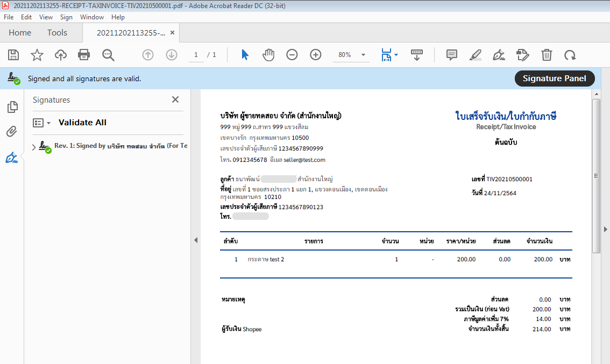This screenshot has width=610, height=364.
Task: Click the Signature Panel button
Action: point(554,78)
